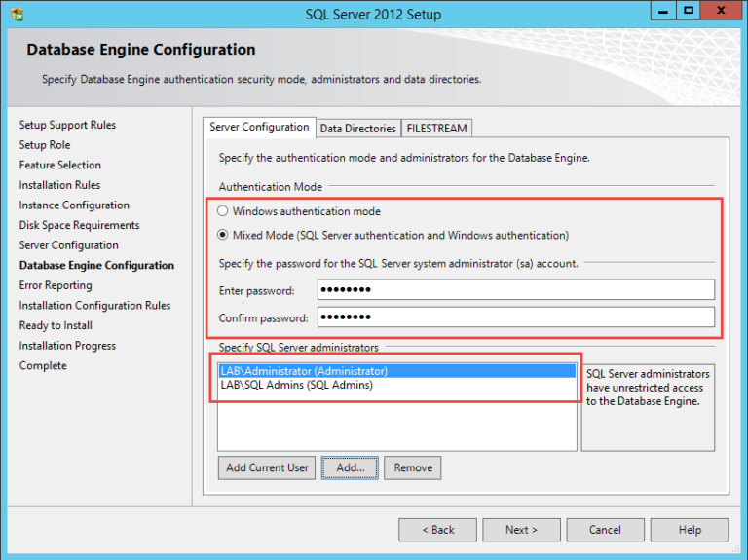
Task: Click the Remove button
Action: [412, 467]
